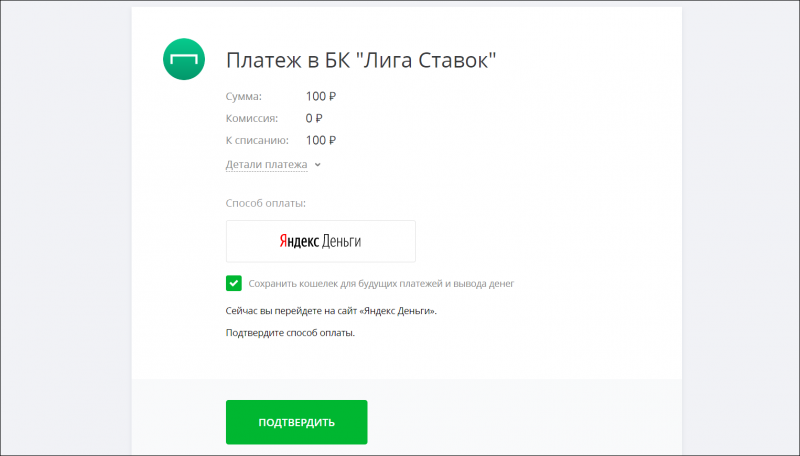Viewport: 800px width, 456px height.
Task: Click the Сумма value 100 ₽
Action: (321, 96)
